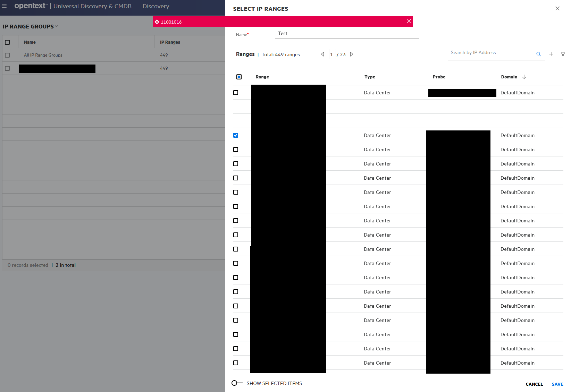Image resolution: width=571 pixels, height=392 pixels.
Task: Check the header checkbox above the Name column
Action: pyautogui.click(x=8, y=42)
